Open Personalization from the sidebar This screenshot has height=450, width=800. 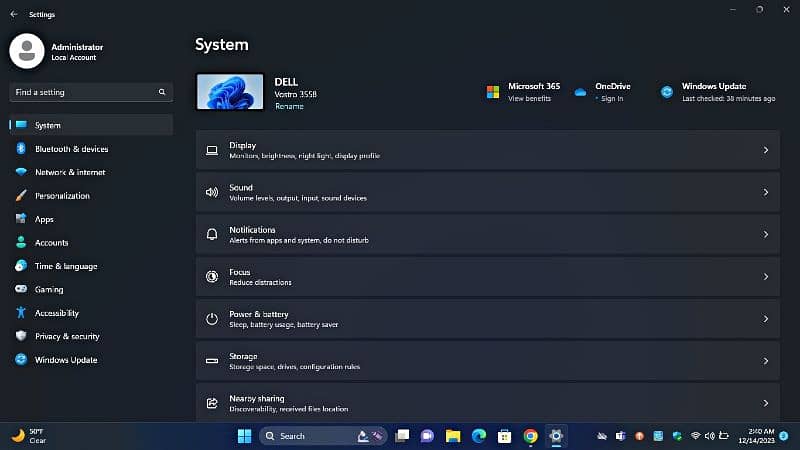(62, 196)
